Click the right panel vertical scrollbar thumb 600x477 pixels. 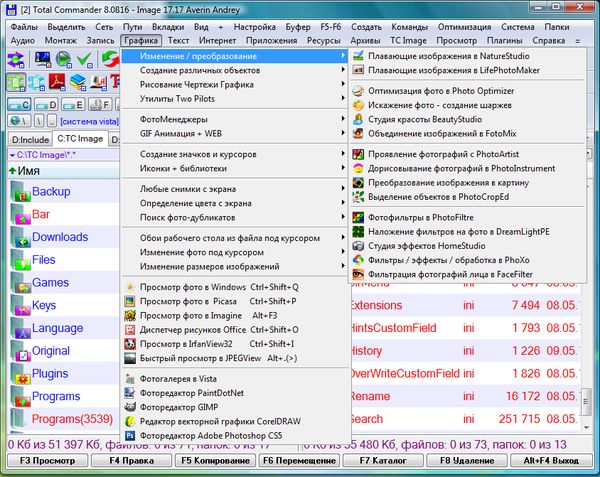point(585,401)
